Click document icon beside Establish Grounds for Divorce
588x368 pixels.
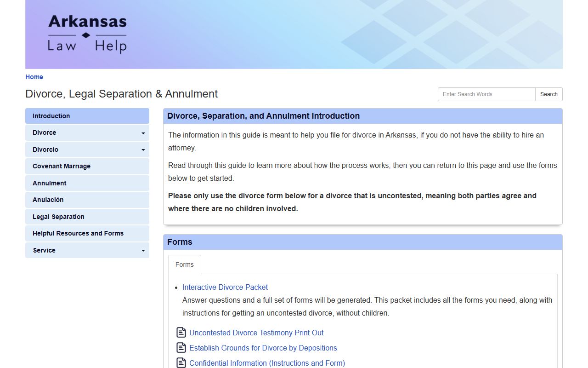click(x=181, y=348)
